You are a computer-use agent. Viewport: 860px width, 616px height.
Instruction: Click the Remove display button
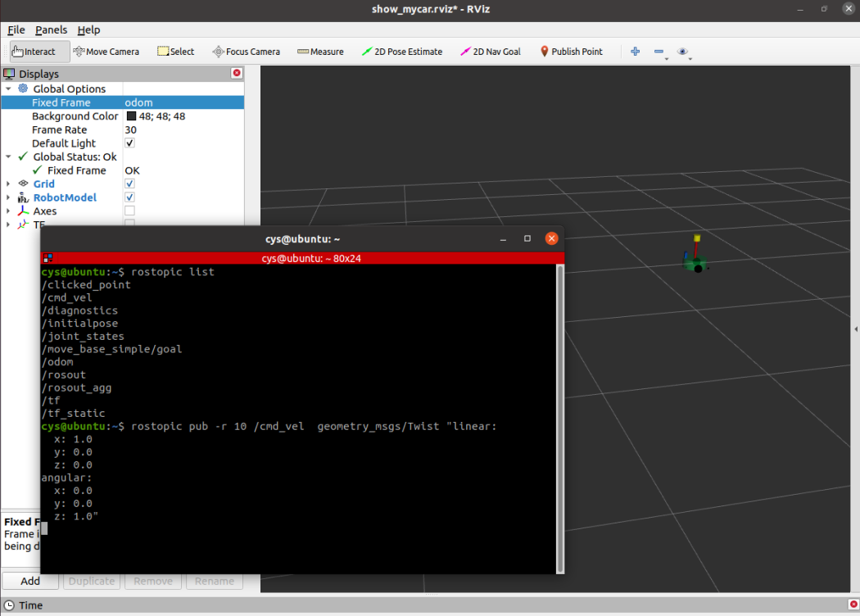tap(153, 581)
